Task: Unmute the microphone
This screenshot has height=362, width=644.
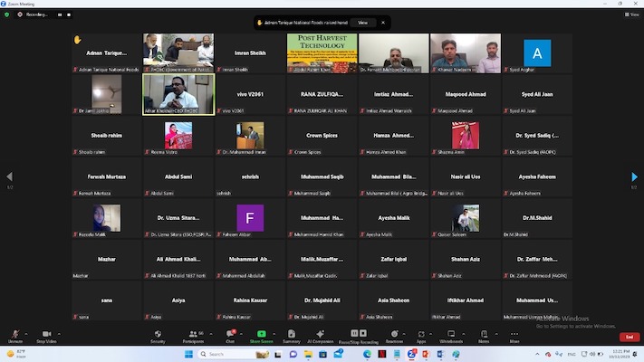Action: point(15,336)
